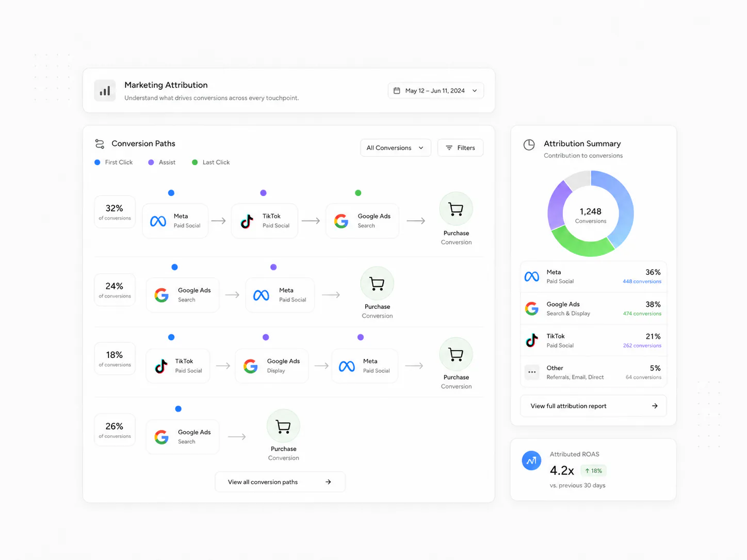The width and height of the screenshot is (747, 560).
Task: Click the Attributed ROAS trend icon
Action: [x=531, y=460]
